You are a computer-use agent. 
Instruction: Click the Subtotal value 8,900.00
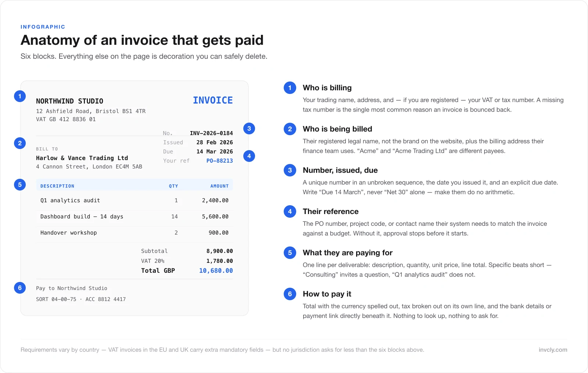(x=220, y=251)
